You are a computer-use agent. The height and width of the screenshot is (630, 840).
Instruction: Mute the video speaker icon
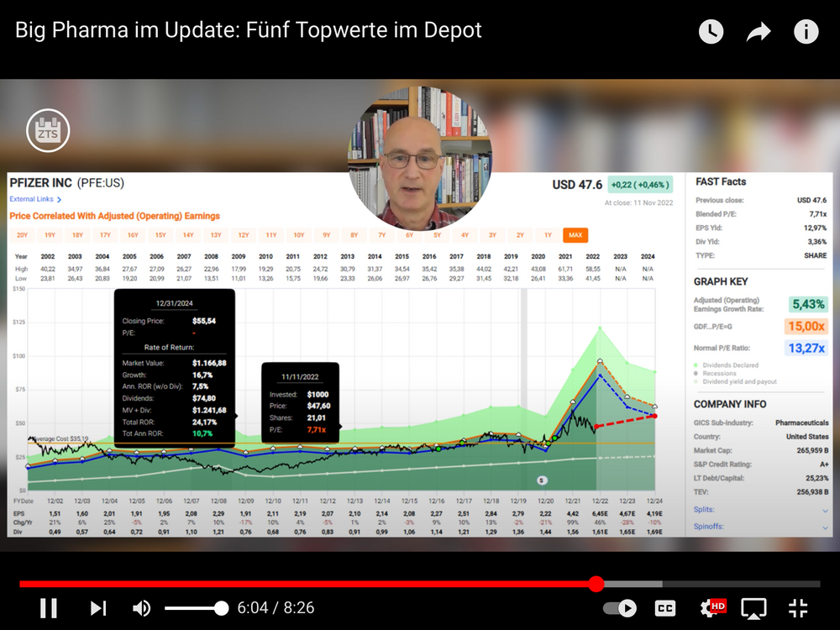coord(141,608)
